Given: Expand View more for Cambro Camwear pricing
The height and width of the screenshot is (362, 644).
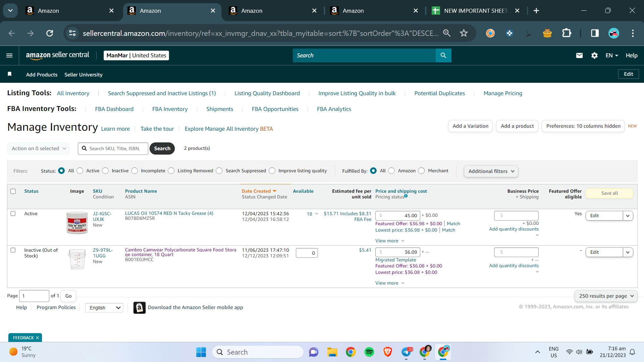Looking at the screenshot, I should pyautogui.click(x=390, y=283).
